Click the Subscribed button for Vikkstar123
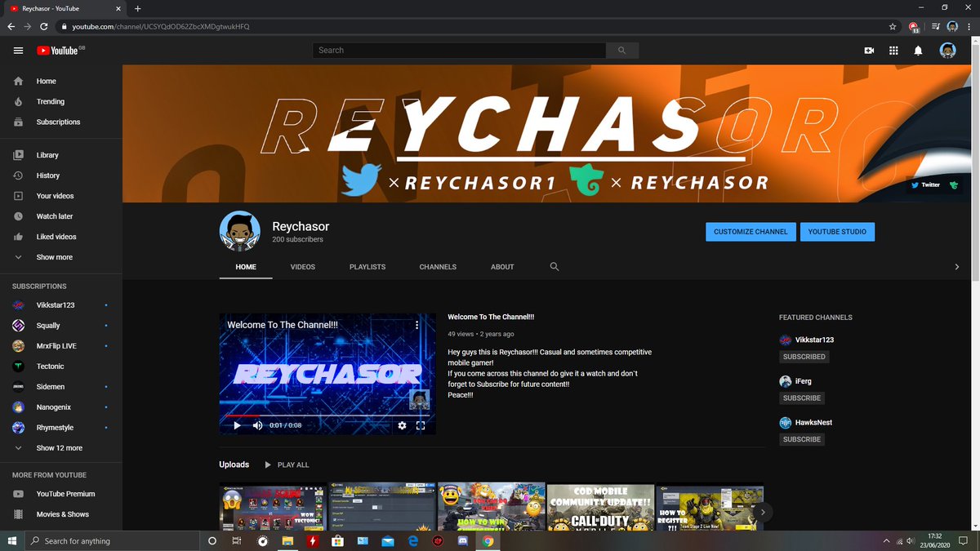Screen dimensions: 980x551 [804, 357]
